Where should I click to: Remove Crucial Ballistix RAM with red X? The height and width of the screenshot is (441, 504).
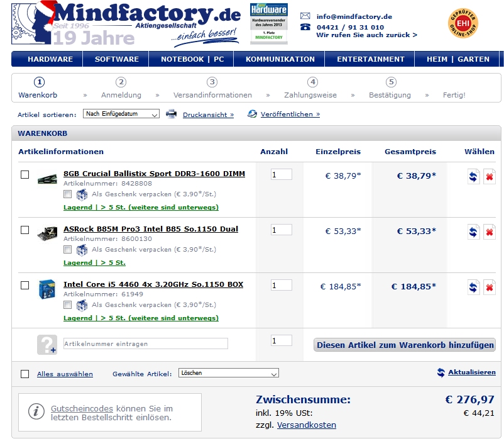click(x=490, y=177)
